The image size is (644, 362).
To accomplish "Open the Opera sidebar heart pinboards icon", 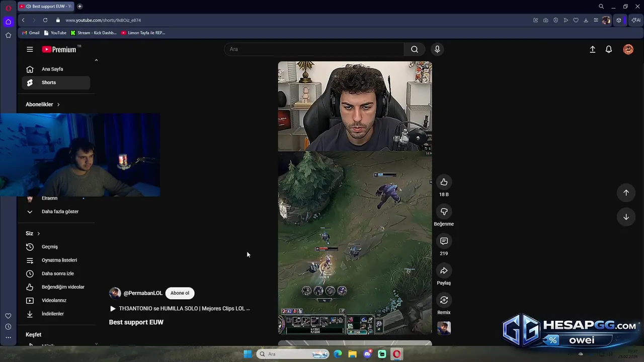I will tap(8, 316).
